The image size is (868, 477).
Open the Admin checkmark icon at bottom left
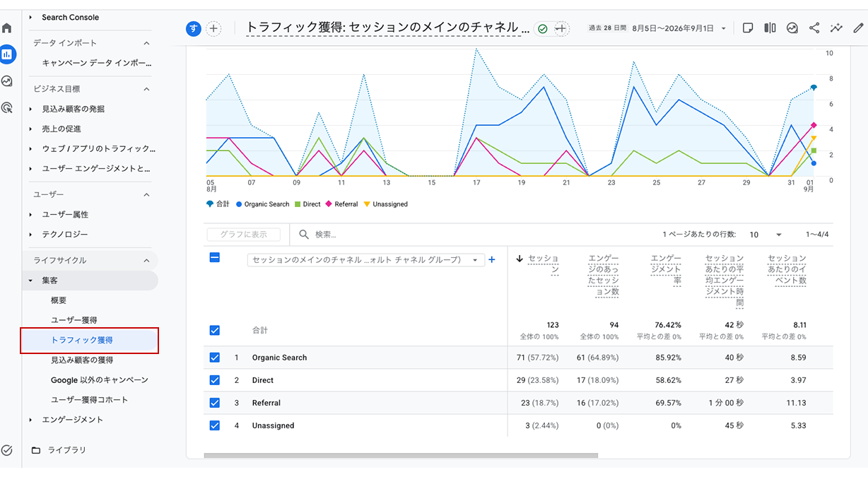click(x=7, y=450)
